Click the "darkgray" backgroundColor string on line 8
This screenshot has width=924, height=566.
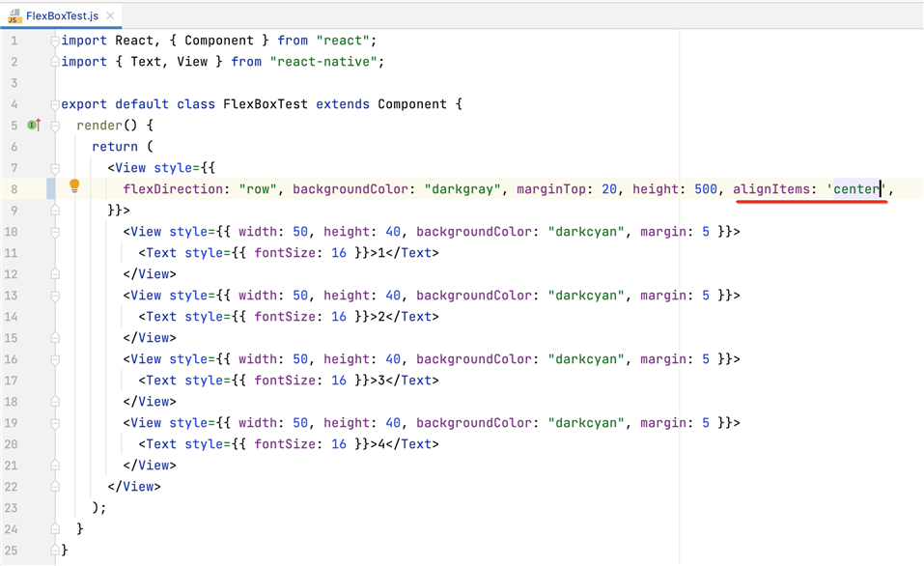(462, 189)
